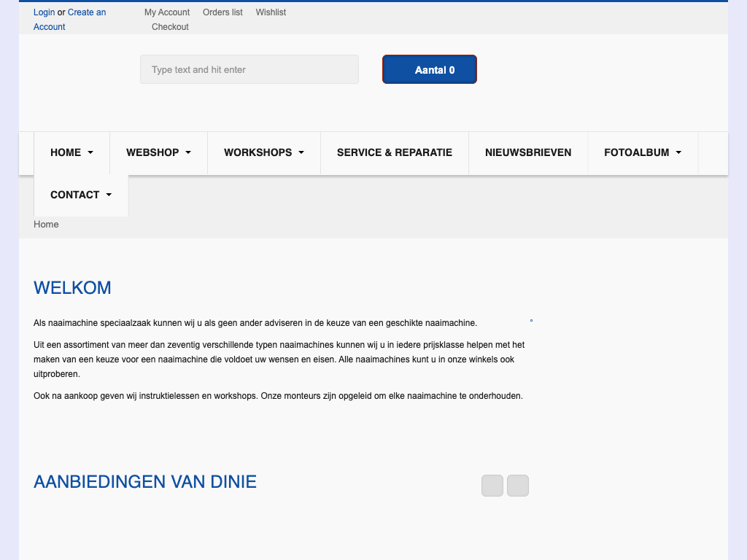Open the Orders list page
The width and height of the screenshot is (747, 560).
[x=222, y=12]
